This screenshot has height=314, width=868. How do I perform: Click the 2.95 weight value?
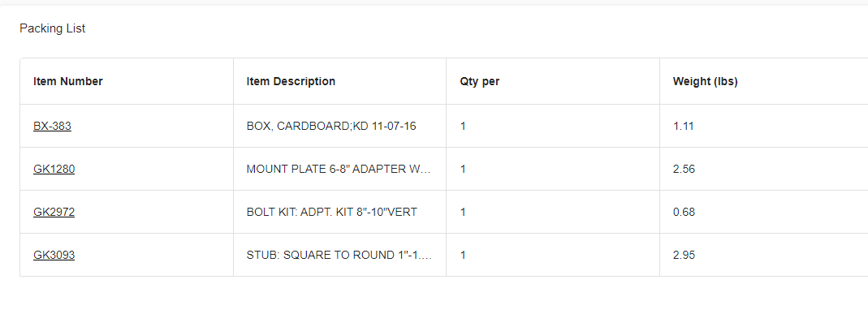[x=684, y=256]
